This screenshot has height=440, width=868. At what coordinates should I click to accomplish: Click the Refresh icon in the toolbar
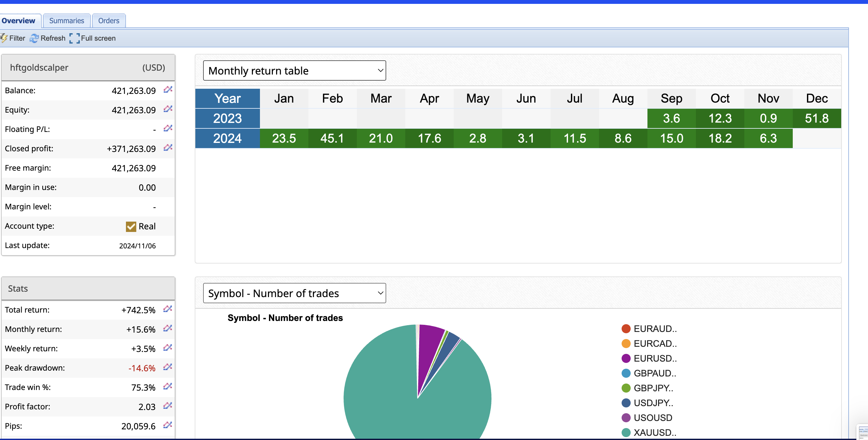(34, 38)
